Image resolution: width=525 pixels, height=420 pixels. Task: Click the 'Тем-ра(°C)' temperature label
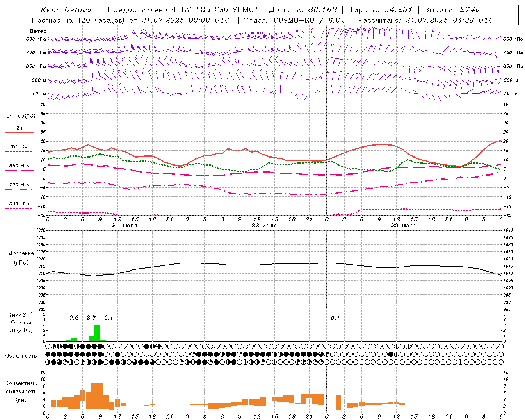point(19,116)
